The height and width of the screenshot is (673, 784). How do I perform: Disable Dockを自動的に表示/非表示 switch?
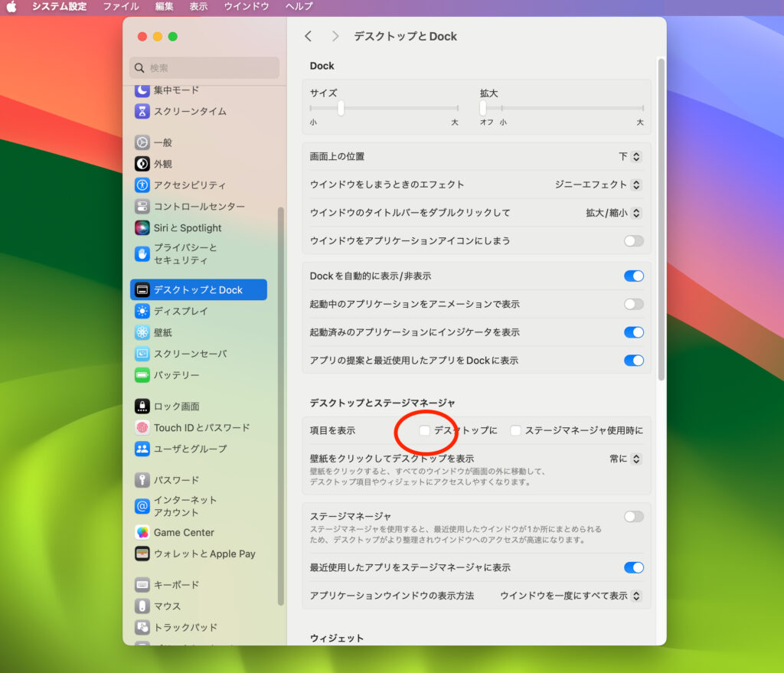(633, 276)
